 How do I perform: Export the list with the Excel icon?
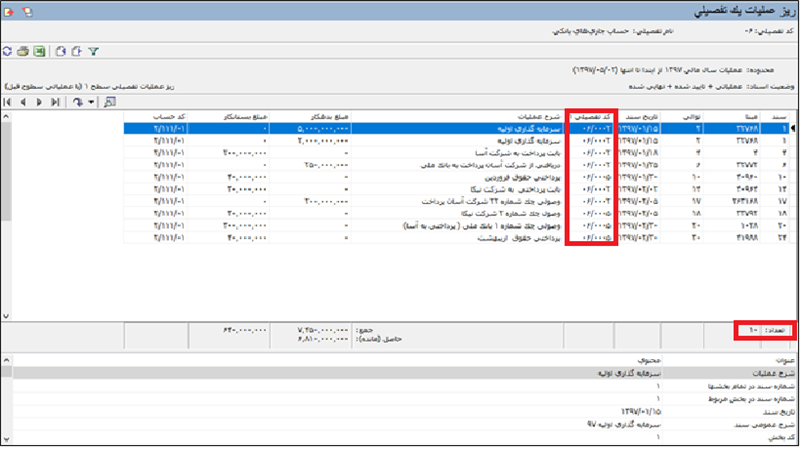point(38,50)
